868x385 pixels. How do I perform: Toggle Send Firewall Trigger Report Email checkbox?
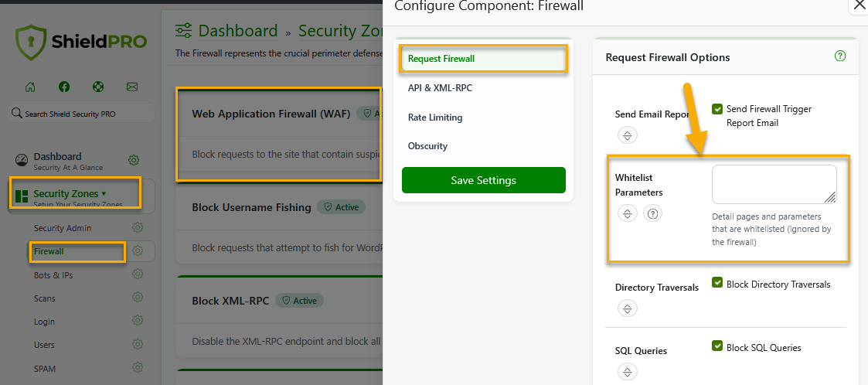point(717,108)
